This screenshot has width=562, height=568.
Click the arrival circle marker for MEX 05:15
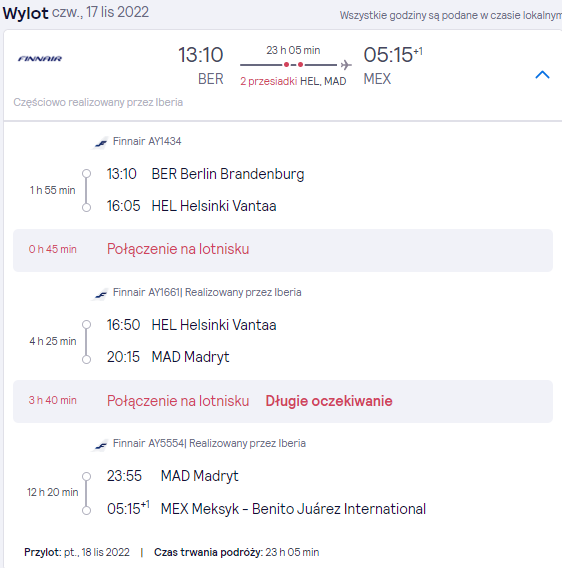tap(86, 510)
